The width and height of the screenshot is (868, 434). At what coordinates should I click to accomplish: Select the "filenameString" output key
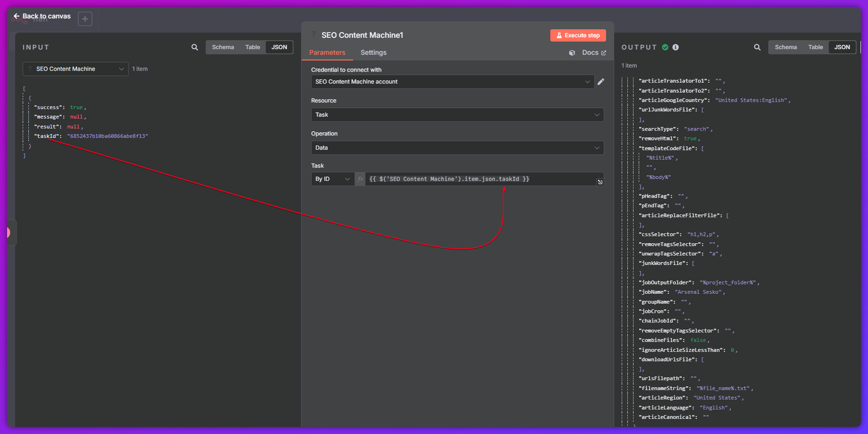click(x=665, y=388)
